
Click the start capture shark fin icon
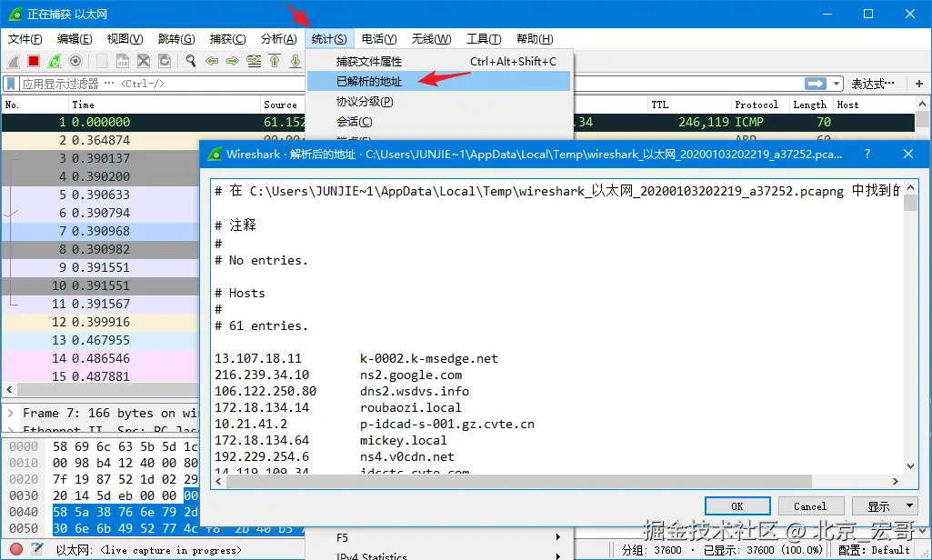click(14, 61)
